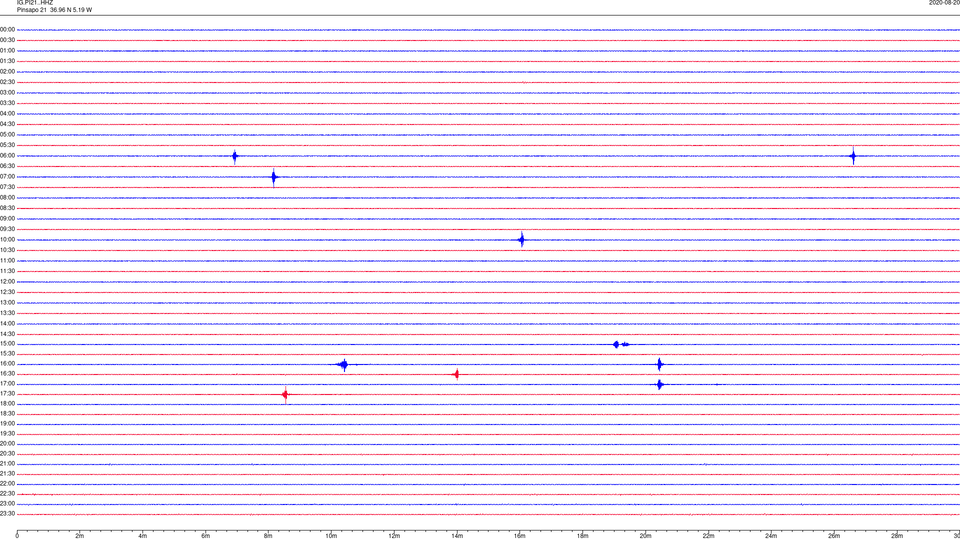Click the 18m tick label on the time axis

pos(582,536)
